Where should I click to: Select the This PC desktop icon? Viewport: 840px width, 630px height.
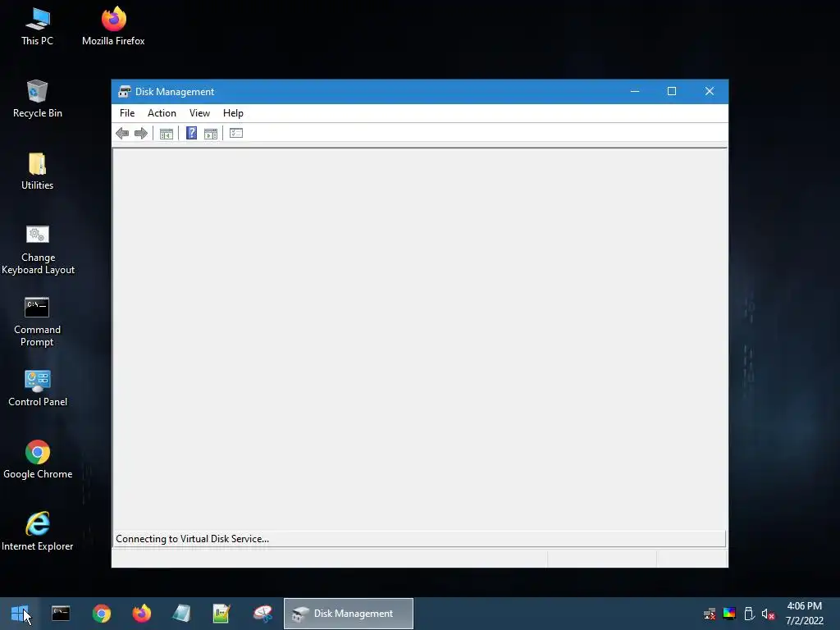tap(37, 27)
